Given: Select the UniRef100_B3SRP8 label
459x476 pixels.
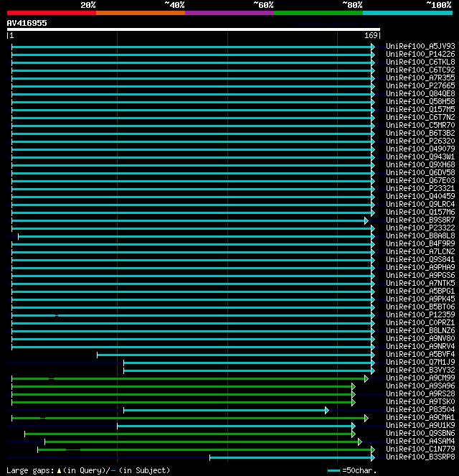Looking at the screenshot, I should pos(420,457).
